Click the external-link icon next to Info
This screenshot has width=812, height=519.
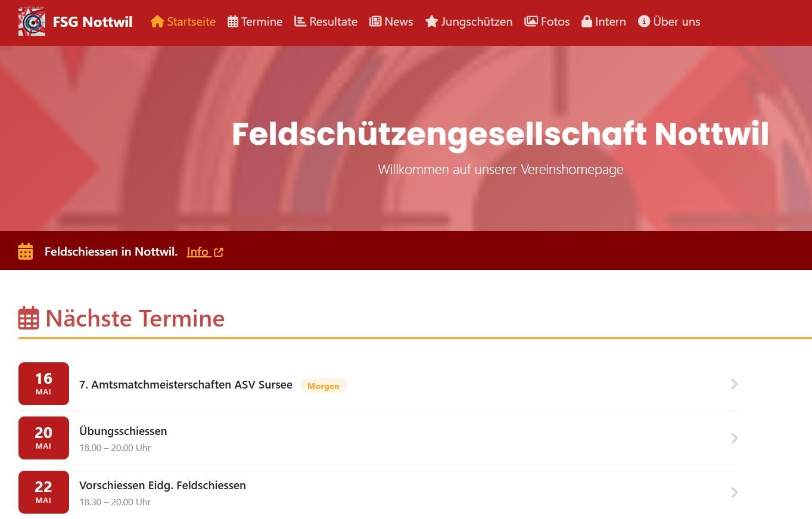click(x=219, y=252)
